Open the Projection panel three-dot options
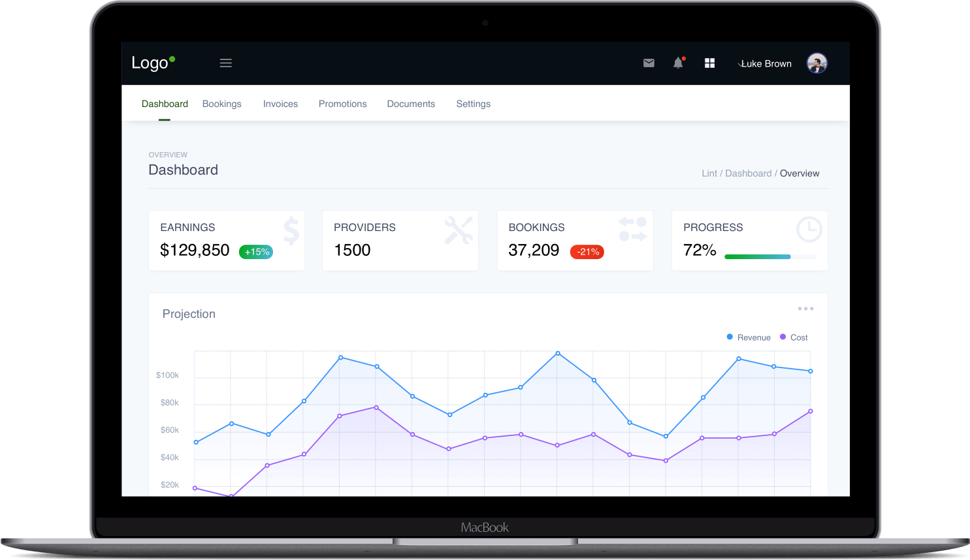The height and width of the screenshot is (560, 970). point(805,309)
